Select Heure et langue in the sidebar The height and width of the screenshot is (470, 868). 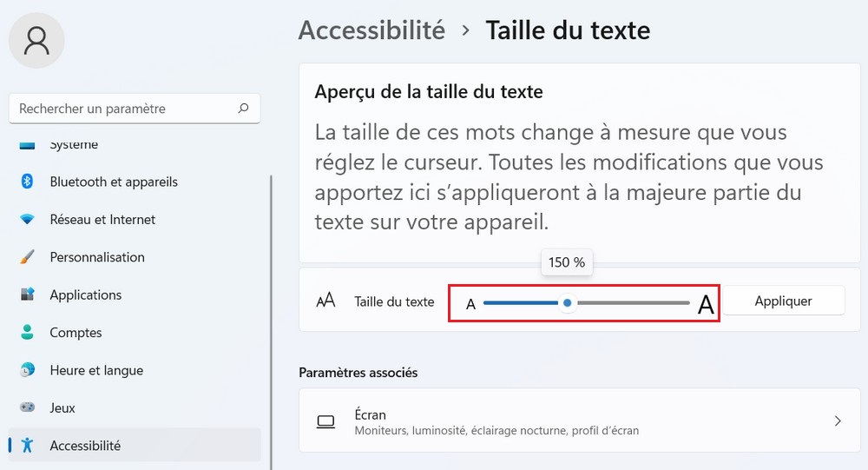tap(96, 370)
